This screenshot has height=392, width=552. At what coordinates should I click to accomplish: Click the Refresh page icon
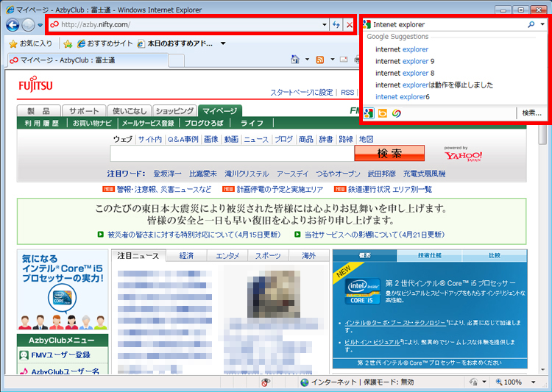pyautogui.click(x=336, y=24)
